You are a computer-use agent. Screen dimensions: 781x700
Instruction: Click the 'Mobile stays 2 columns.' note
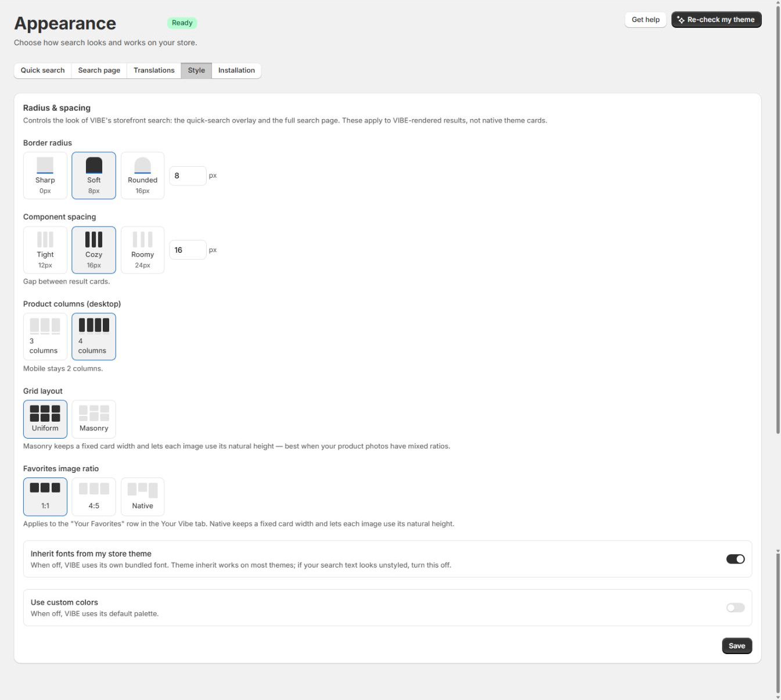63,368
